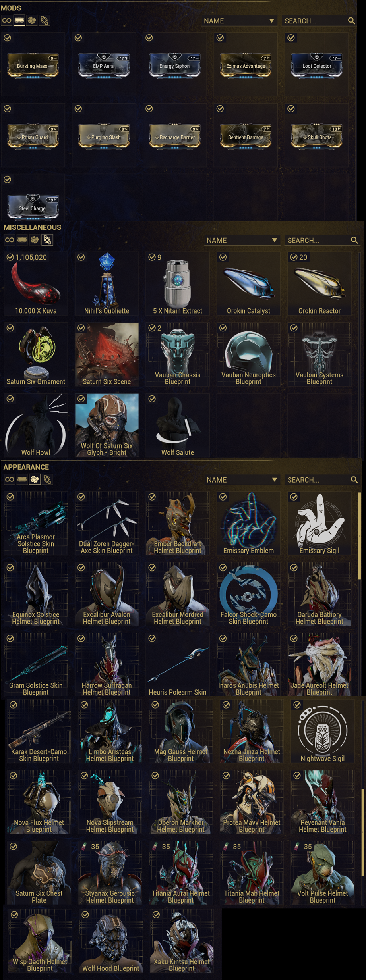Uncheck the Wolf Hood Blueprint item

tap(85, 914)
